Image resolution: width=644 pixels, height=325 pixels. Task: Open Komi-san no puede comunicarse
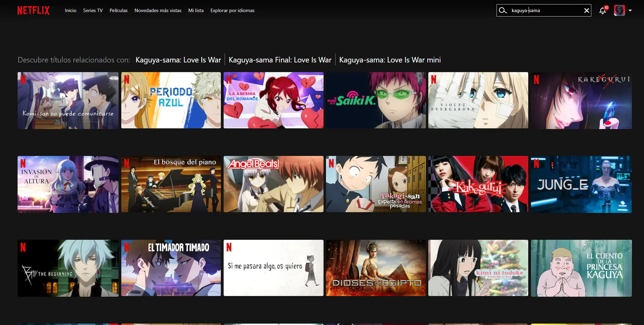click(x=68, y=100)
